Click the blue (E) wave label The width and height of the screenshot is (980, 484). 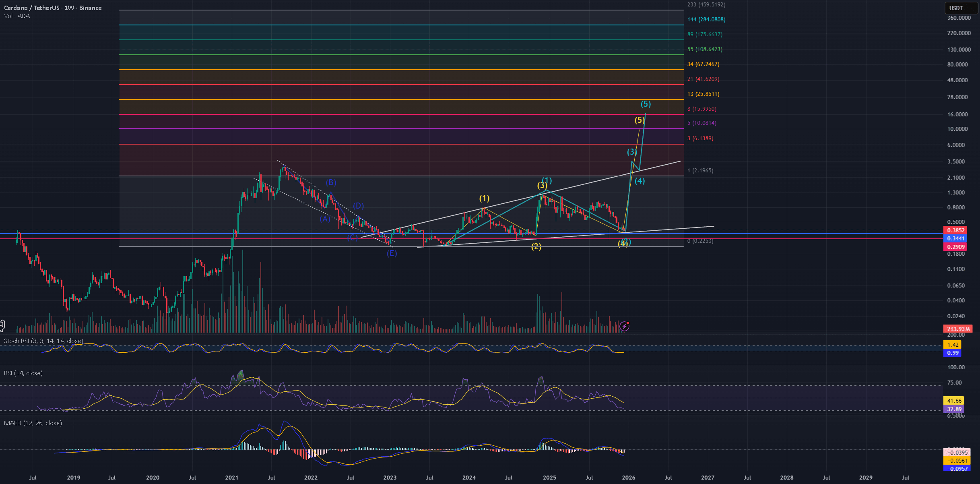[392, 253]
